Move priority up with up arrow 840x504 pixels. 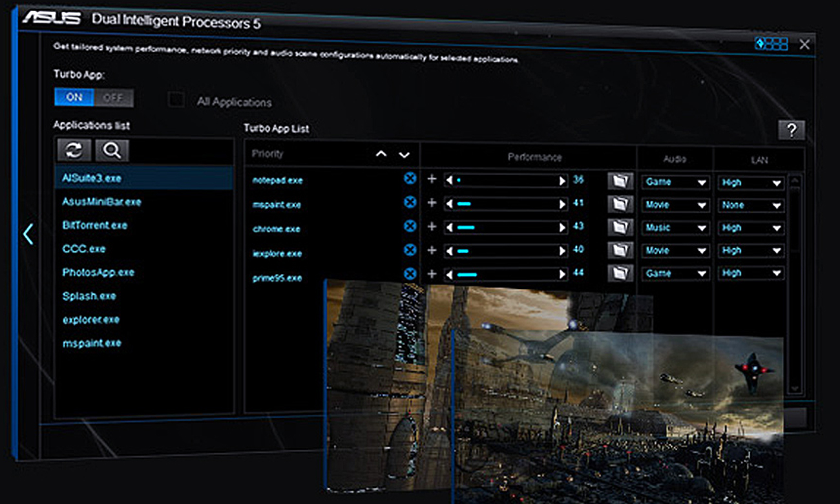coord(381,154)
